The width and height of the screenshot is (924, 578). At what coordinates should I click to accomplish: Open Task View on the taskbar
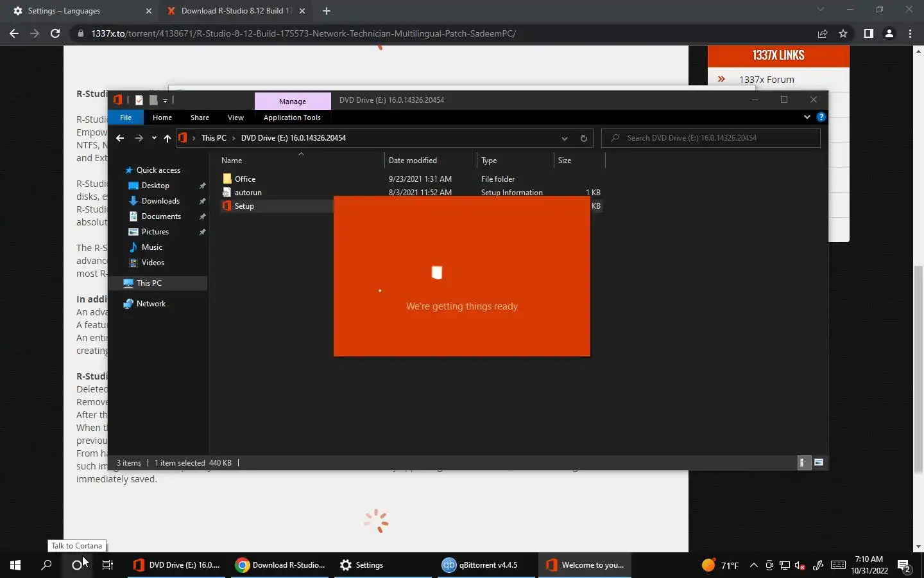coord(108,565)
